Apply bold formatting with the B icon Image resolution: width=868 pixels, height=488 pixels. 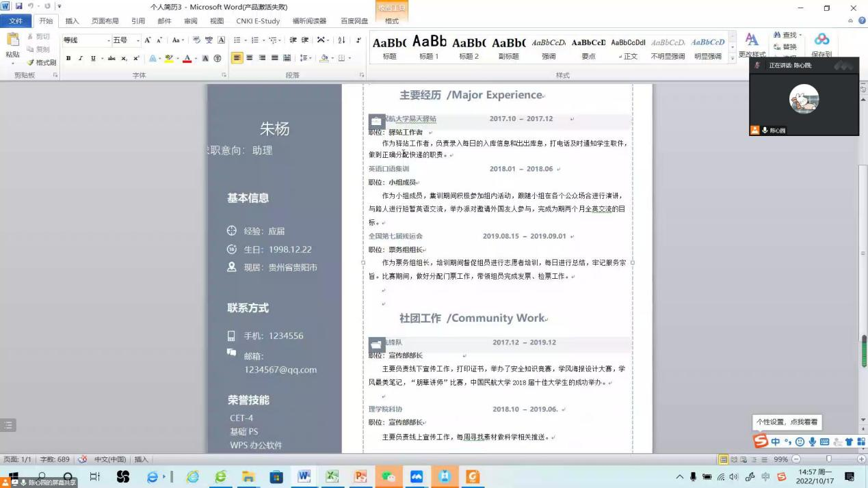click(68, 59)
